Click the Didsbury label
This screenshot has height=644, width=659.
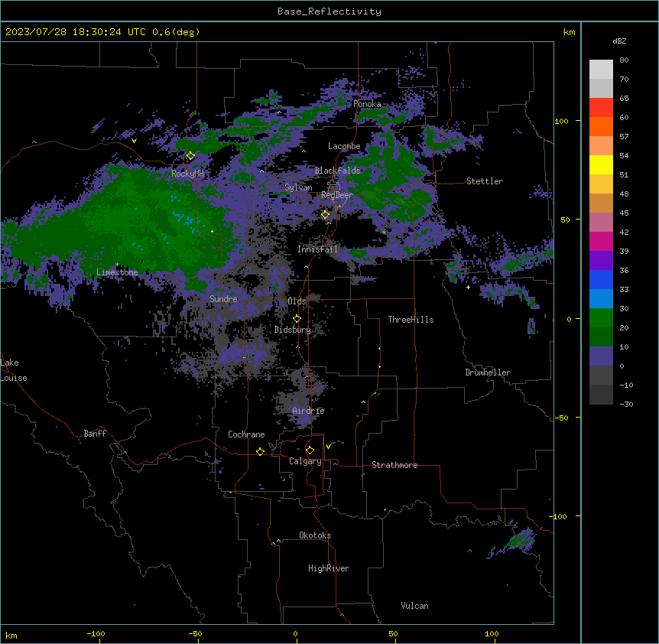[293, 330]
